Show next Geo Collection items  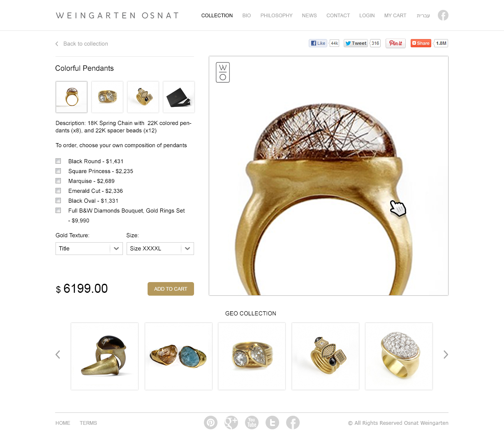[x=446, y=354]
